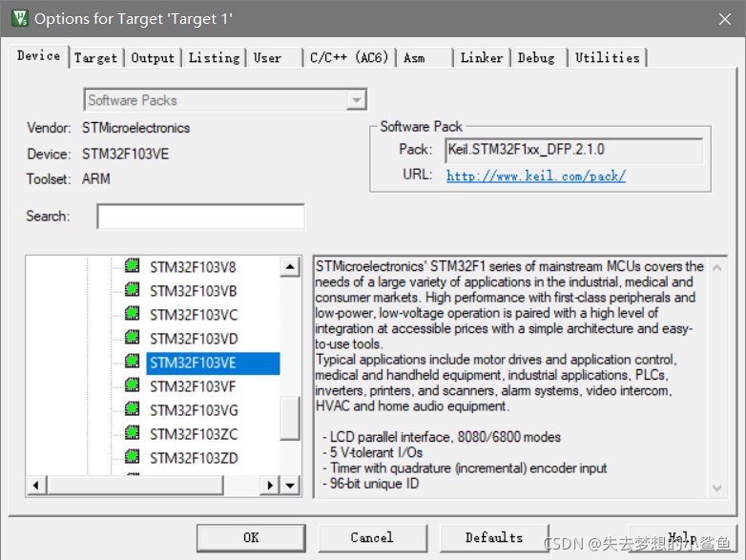Click the chip icon beside STM32F103ZD
Viewport: 746px width, 560px height.
click(x=133, y=457)
